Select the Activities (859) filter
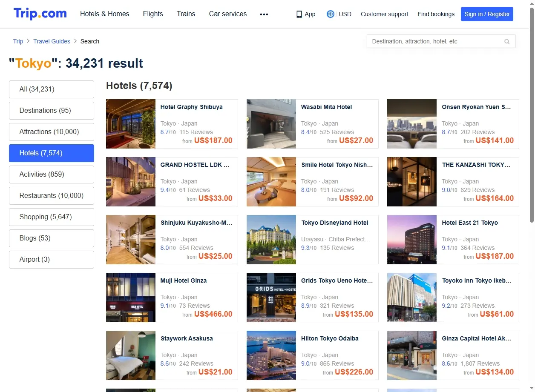This screenshot has width=535, height=392. [52, 175]
